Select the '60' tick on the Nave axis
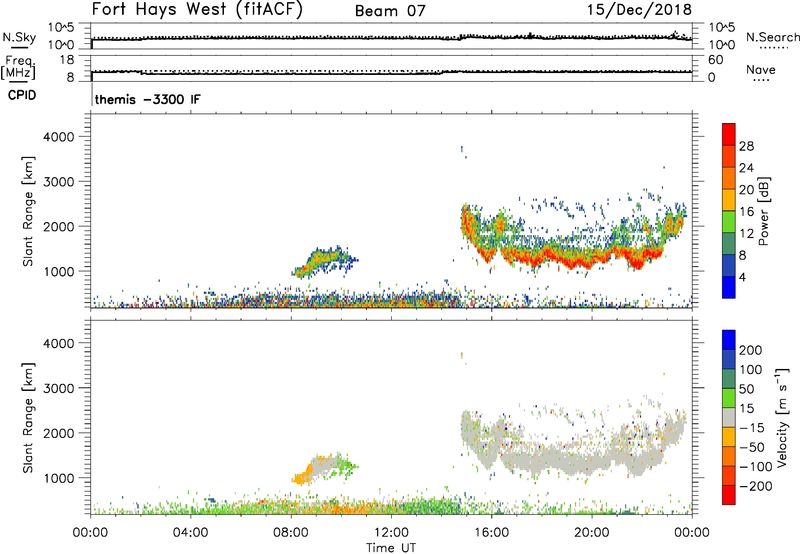Screen dimensions: 800x554 click(715, 60)
